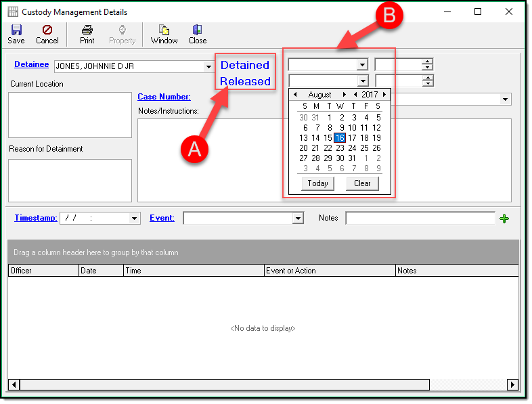This screenshot has height=404, width=532.
Task: Open the Case Number link
Action: pos(164,97)
